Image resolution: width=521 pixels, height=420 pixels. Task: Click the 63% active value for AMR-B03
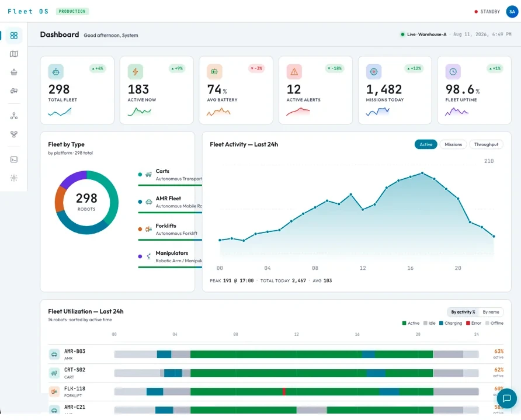pos(499,351)
